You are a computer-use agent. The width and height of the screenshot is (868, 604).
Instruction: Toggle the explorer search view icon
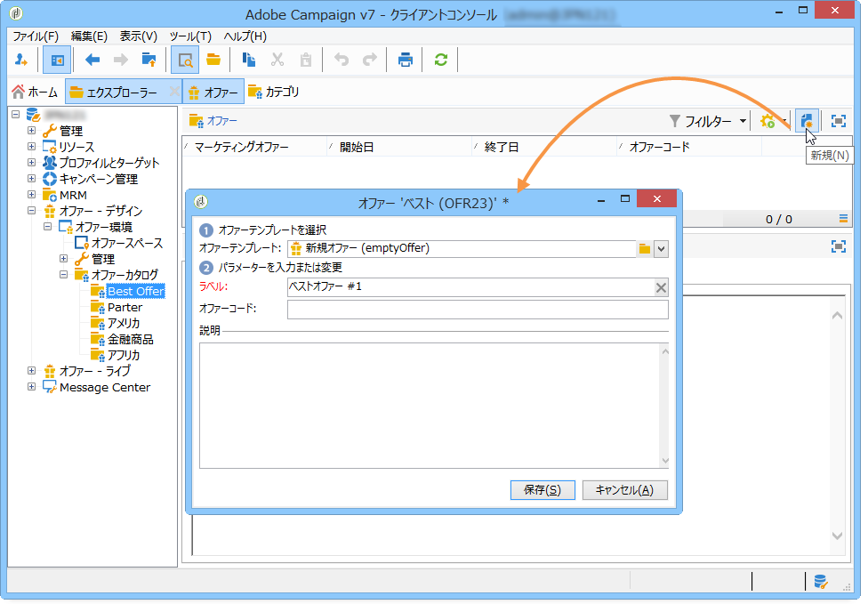click(185, 60)
